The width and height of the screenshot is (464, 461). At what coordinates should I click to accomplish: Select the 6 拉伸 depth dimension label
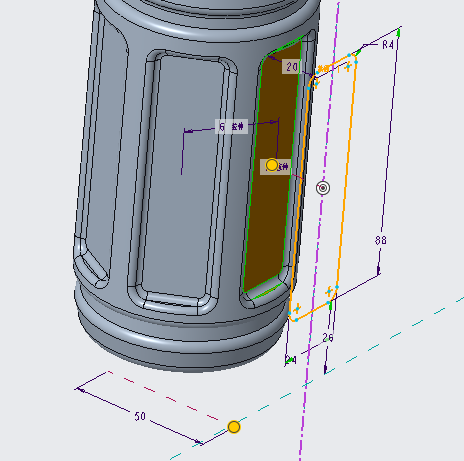point(231,127)
